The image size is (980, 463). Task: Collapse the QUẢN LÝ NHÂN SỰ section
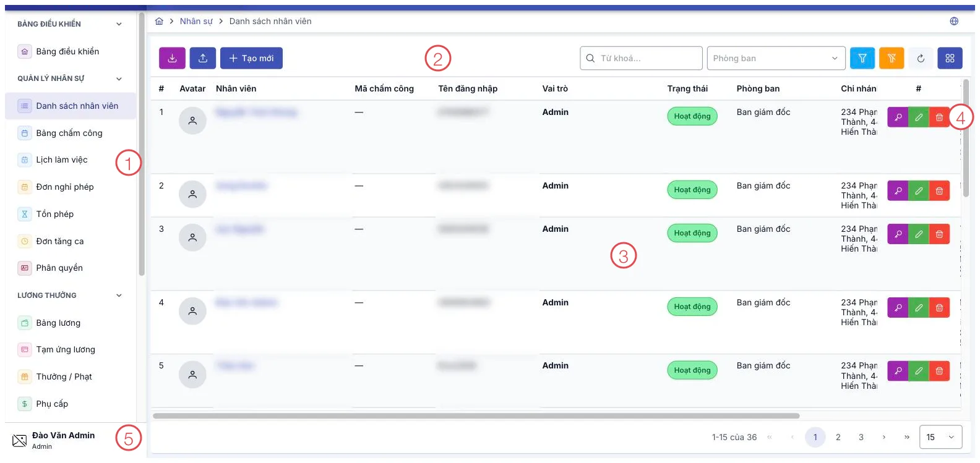point(119,79)
